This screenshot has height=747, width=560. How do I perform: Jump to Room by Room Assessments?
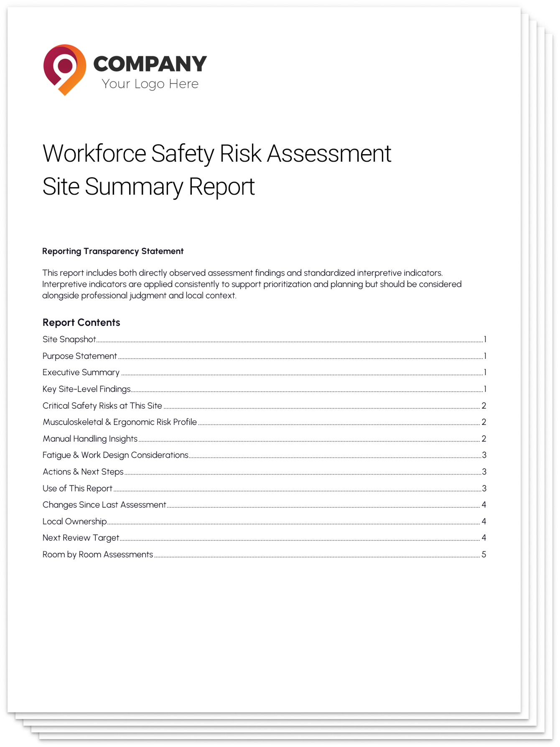(98, 554)
